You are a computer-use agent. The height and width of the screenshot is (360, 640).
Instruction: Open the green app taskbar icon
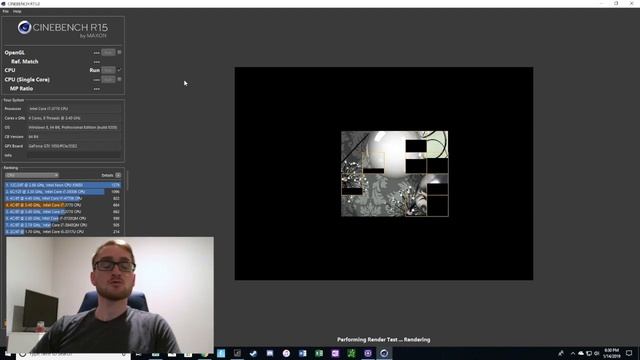click(x=351, y=353)
